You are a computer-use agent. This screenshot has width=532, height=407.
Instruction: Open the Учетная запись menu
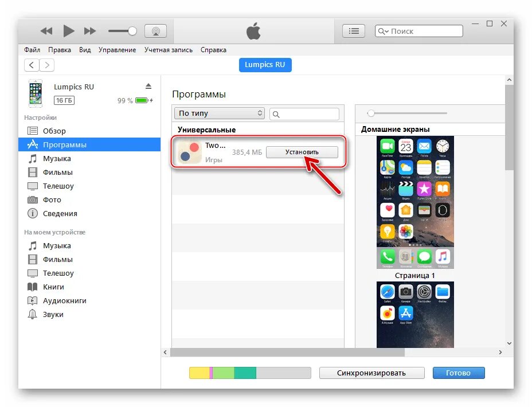[169, 50]
